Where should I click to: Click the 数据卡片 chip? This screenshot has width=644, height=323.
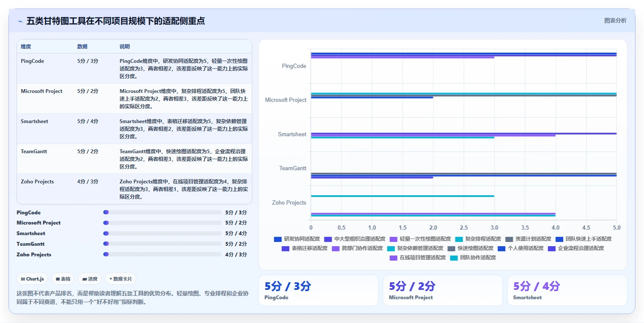[121, 279]
